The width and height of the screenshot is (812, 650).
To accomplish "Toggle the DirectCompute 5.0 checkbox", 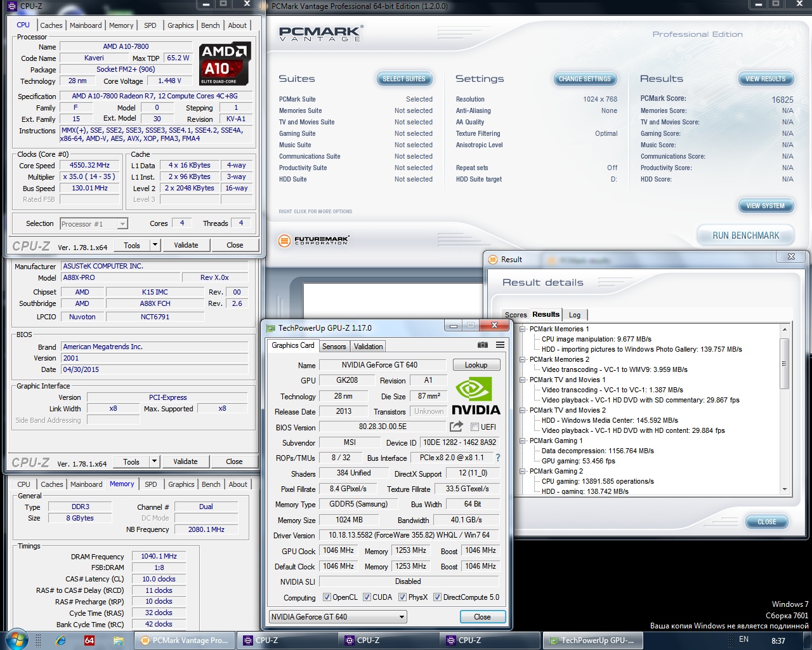I will click(437, 597).
